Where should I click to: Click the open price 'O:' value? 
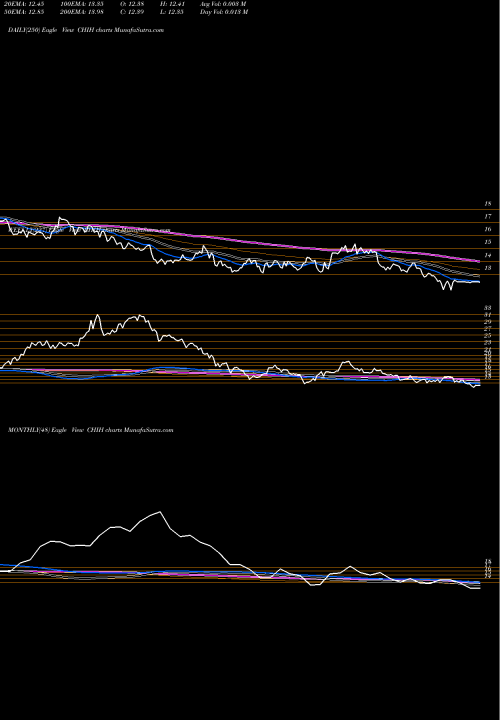tap(134, 4)
